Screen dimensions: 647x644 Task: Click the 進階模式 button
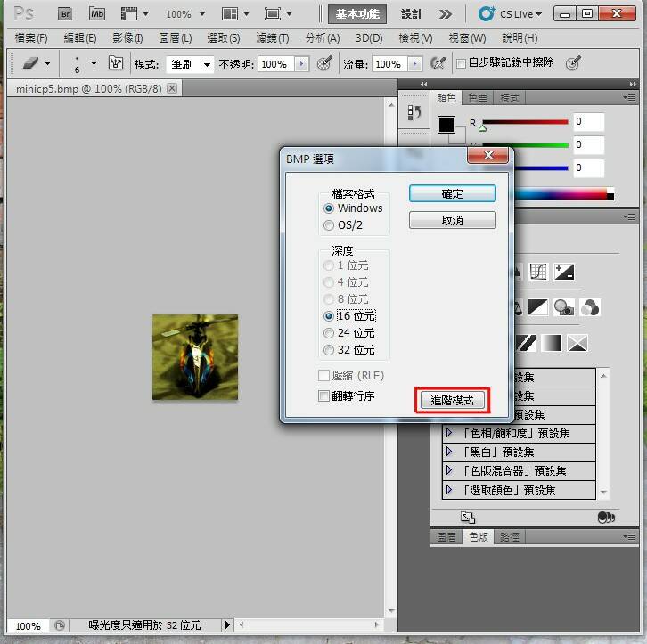[x=452, y=400]
